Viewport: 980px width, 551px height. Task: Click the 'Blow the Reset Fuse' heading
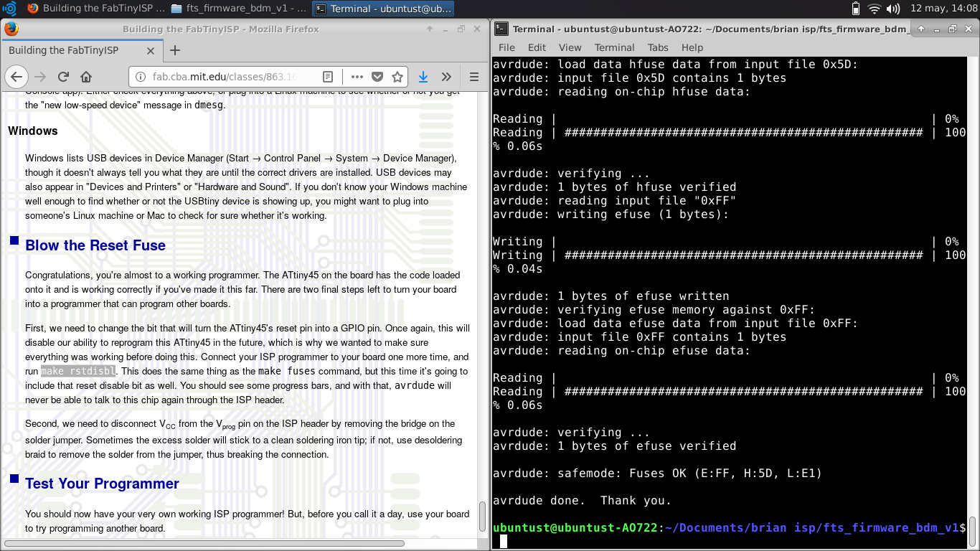pos(95,245)
